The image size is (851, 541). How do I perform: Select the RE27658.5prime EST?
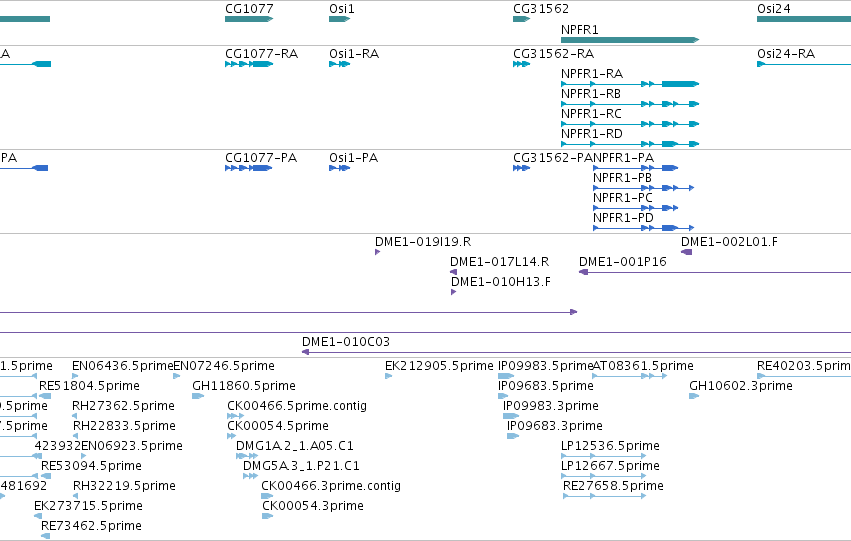[x=605, y=495]
